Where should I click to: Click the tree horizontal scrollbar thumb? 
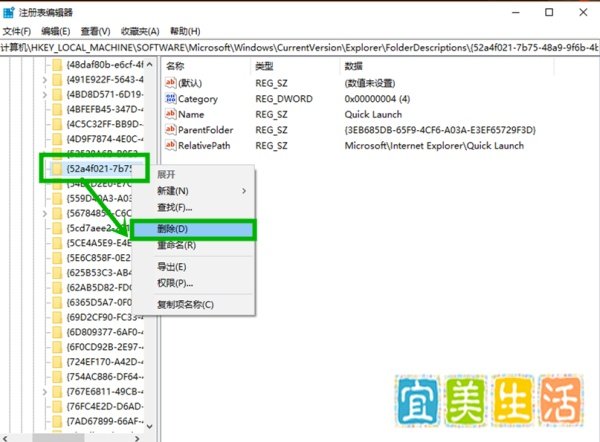(58, 438)
